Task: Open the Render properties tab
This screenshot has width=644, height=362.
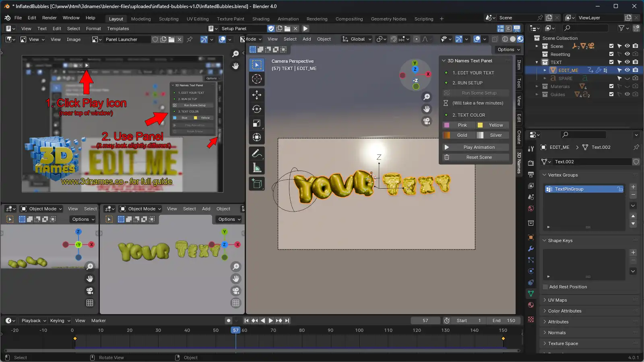Action: click(531, 163)
